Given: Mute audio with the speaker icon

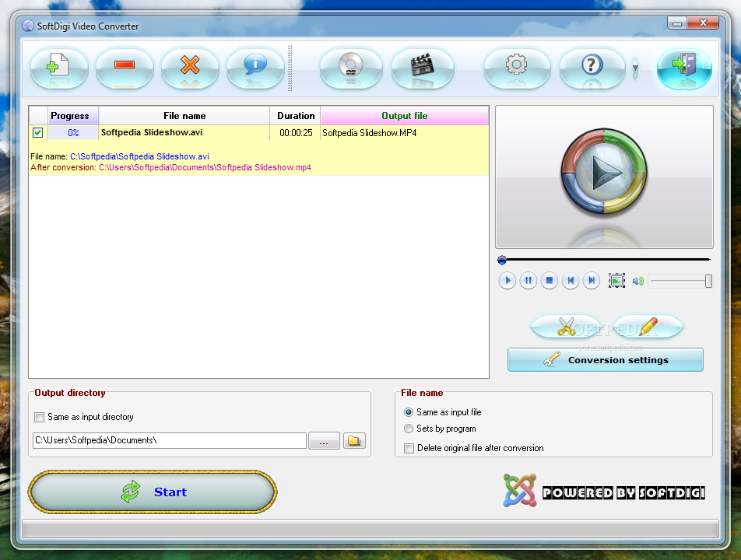Looking at the screenshot, I should [x=638, y=282].
